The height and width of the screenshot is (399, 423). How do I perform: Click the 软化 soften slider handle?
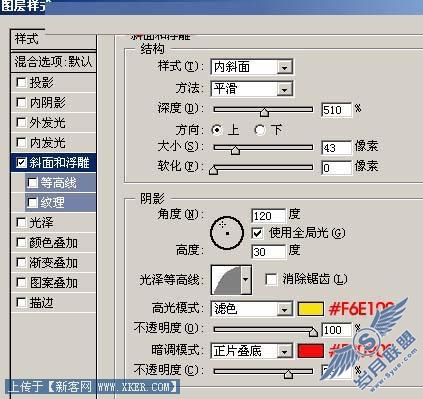213,170
